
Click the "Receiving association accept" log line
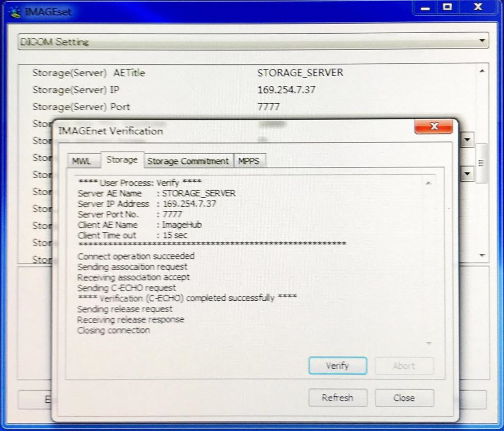134,277
